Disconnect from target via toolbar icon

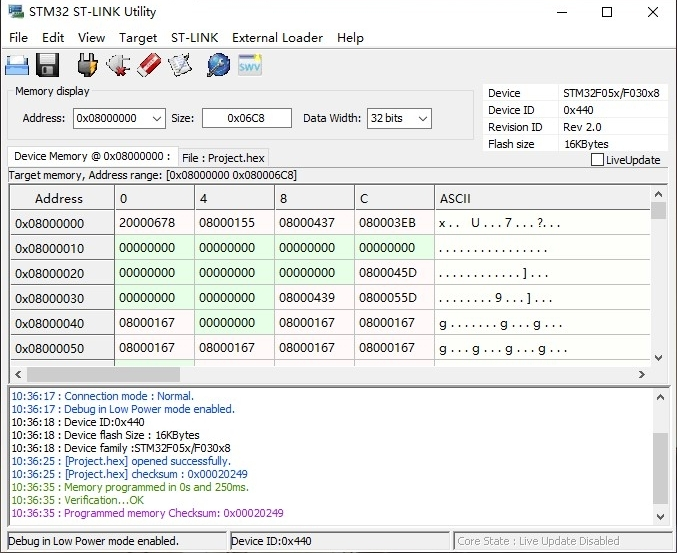click(118, 66)
